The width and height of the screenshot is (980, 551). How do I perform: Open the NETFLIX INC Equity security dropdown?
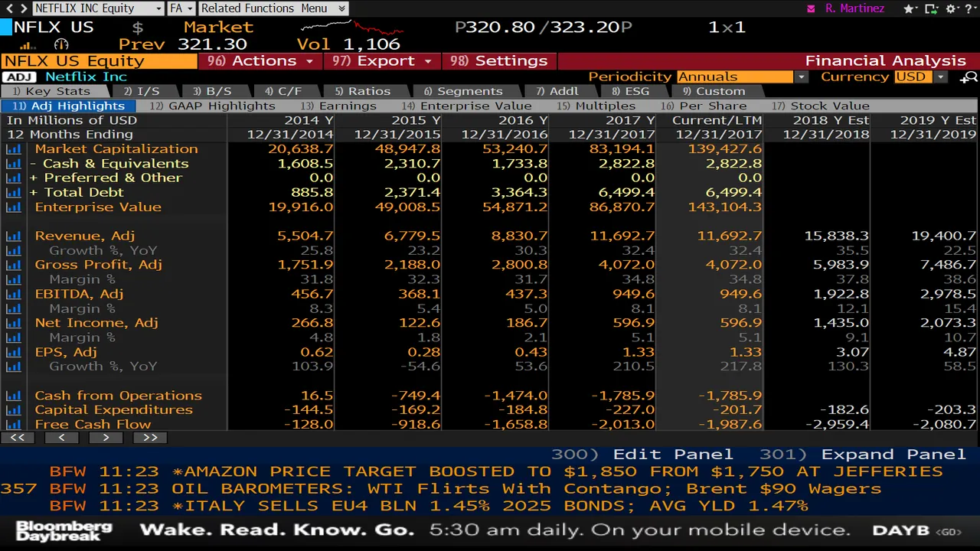click(x=98, y=8)
